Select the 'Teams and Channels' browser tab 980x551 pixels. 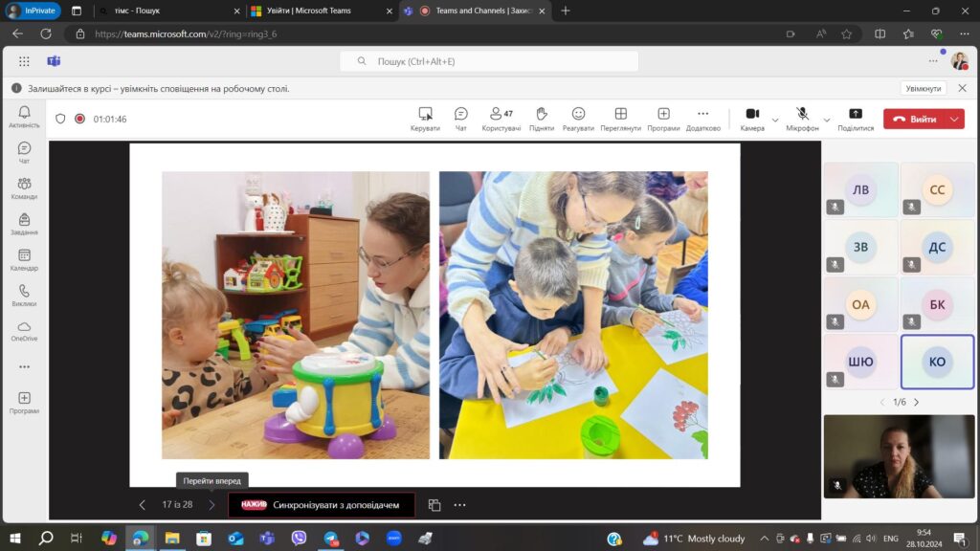475,11
